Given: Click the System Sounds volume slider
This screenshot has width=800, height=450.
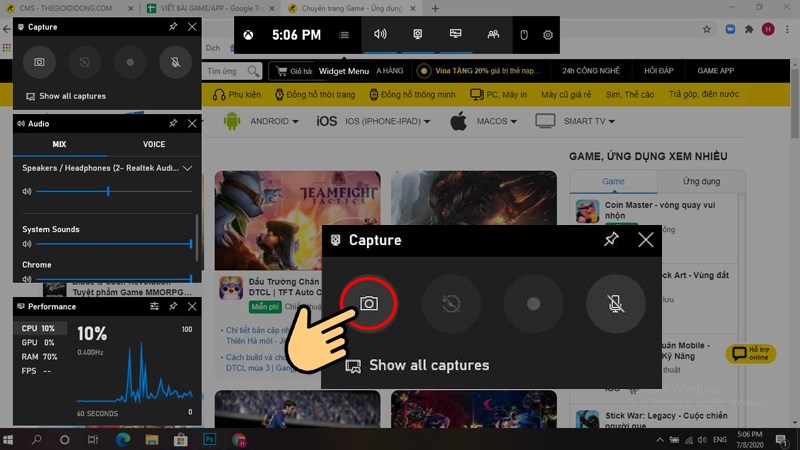Looking at the screenshot, I should coord(110,244).
